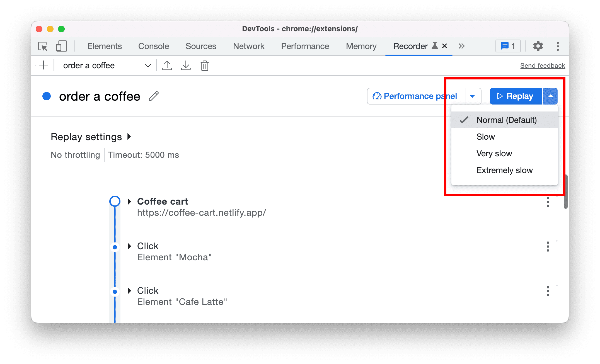Screen dimensions: 600x364
Task: Click the delete recording trash icon
Action: [205, 65]
